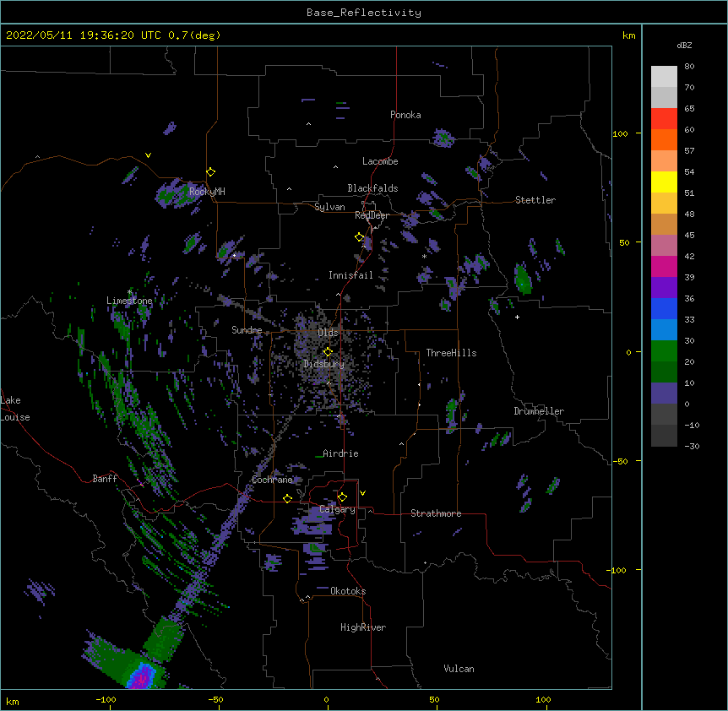Click the dBZ legend heading
The width and height of the screenshot is (728, 711).
[684, 46]
